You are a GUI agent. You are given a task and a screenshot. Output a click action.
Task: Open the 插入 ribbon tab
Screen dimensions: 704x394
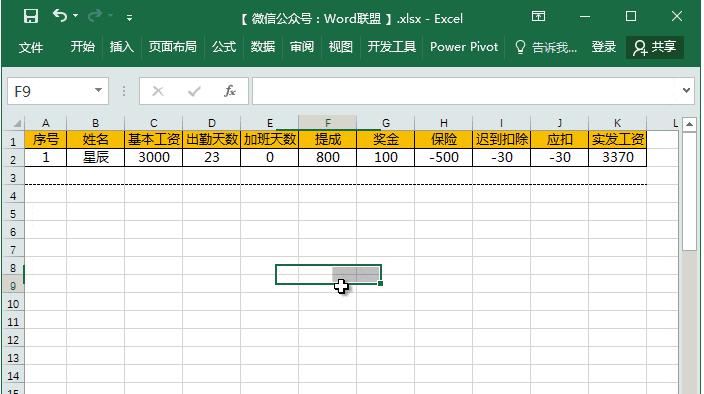tap(121, 47)
